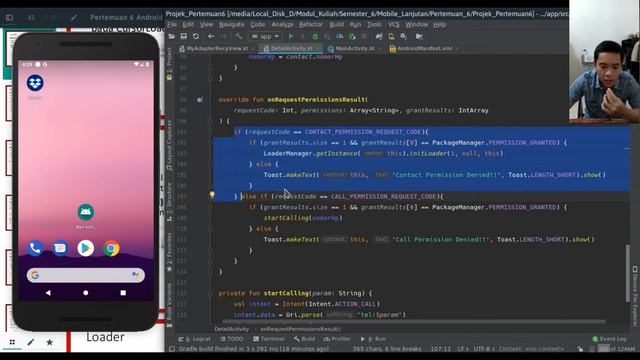The width and height of the screenshot is (640, 360).
Task: Open the Tools menu
Action: point(374,24)
